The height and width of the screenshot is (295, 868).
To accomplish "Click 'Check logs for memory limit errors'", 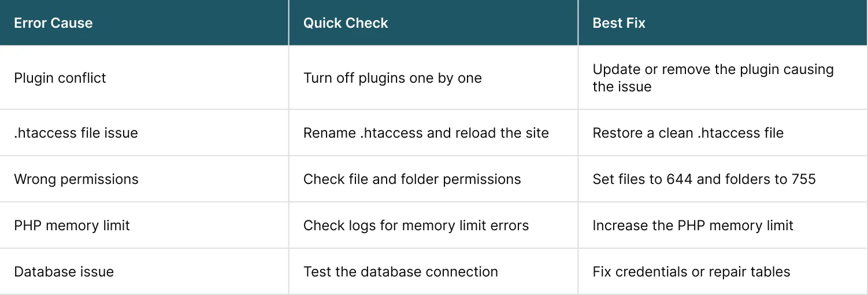I will [416, 225].
